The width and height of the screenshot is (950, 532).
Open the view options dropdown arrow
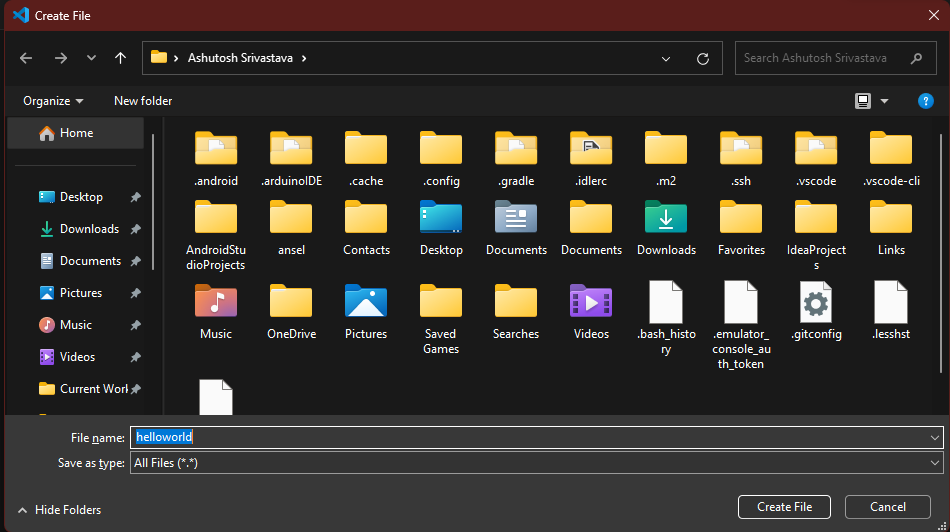click(x=884, y=101)
